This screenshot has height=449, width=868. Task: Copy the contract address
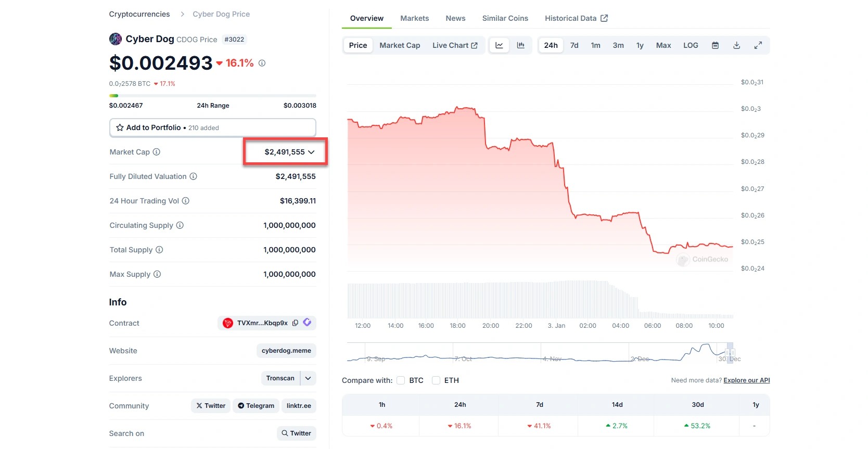(x=295, y=323)
